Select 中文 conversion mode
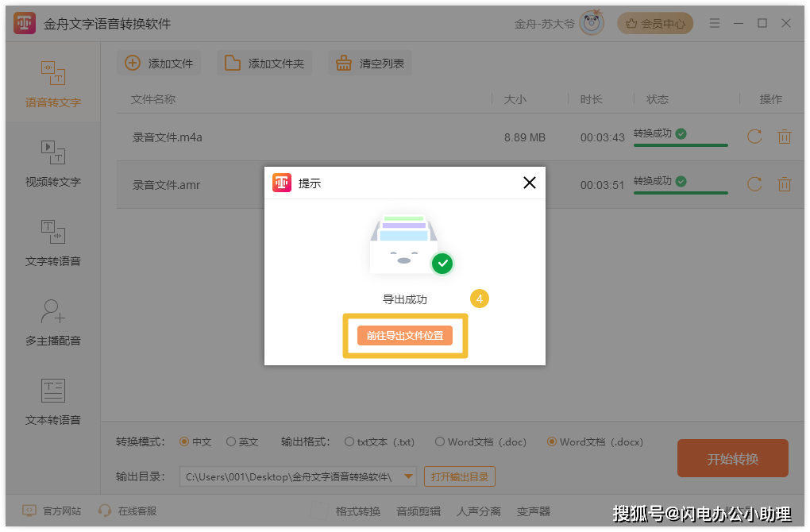Image resolution: width=810 pixels, height=532 pixels. tap(195, 442)
